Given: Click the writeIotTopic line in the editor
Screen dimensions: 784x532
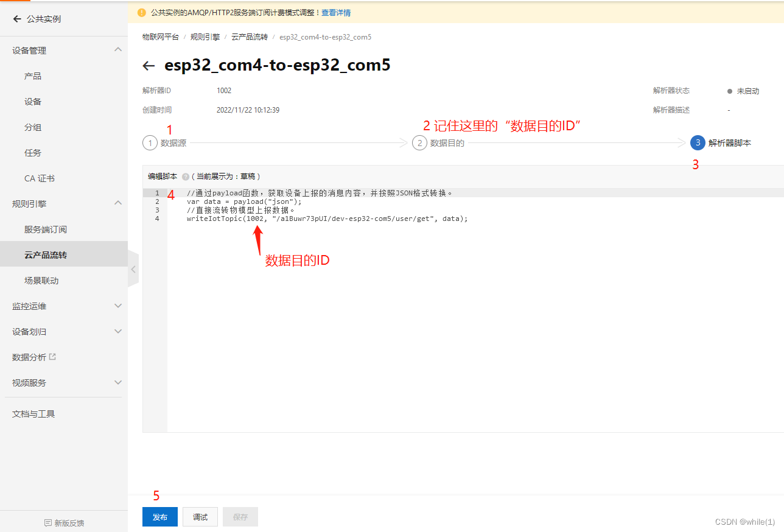Looking at the screenshot, I should [x=327, y=219].
